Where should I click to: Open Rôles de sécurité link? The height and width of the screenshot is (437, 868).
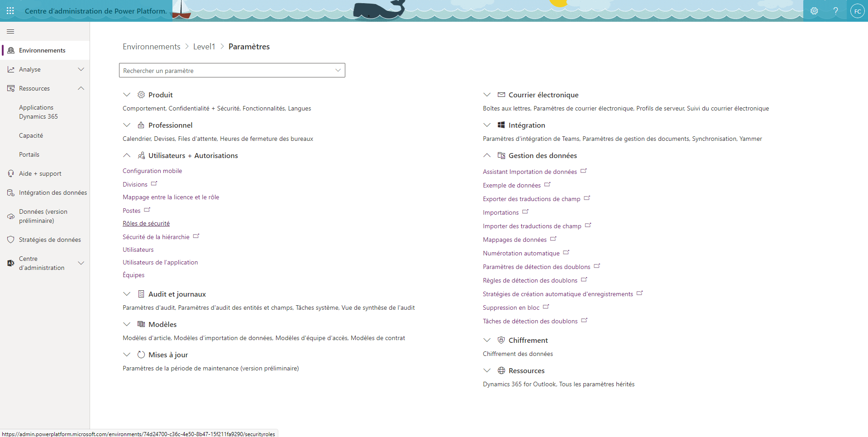pos(146,223)
